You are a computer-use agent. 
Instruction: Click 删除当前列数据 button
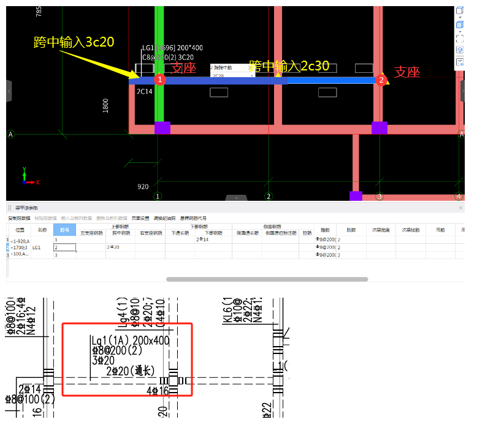tap(112, 219)
